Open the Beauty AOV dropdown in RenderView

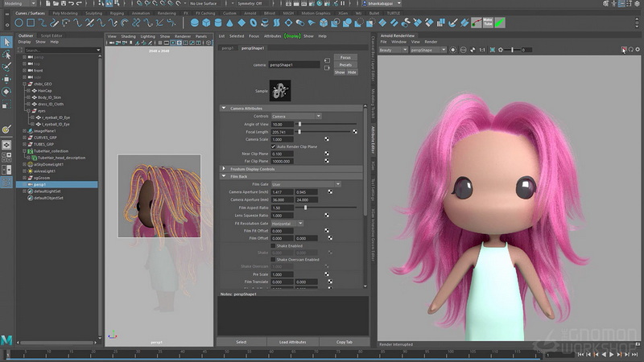pos(393,50)
